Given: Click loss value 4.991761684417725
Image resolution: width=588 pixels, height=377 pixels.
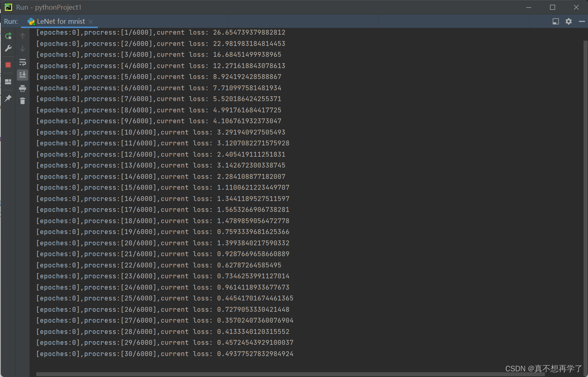Looking at the screenshot, I should (247, 110).
